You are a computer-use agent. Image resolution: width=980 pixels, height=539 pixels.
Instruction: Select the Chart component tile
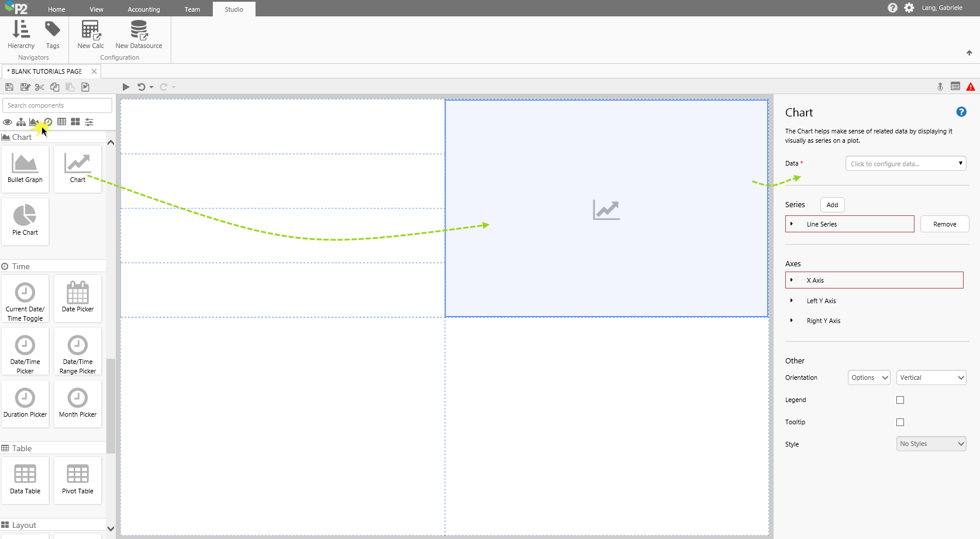click(x=78, y=169)
